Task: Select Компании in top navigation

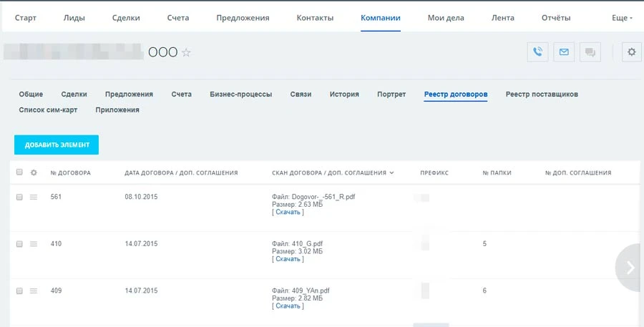Action: [x=381, y=18]
